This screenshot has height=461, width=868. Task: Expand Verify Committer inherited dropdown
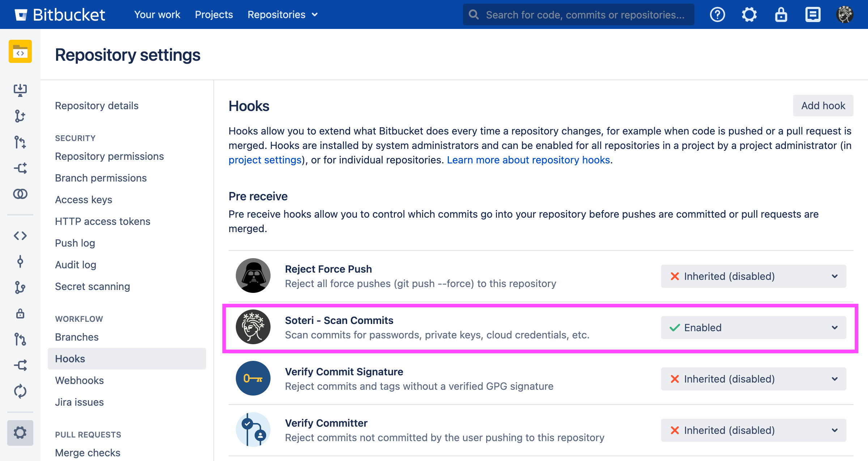coord(753,430)
